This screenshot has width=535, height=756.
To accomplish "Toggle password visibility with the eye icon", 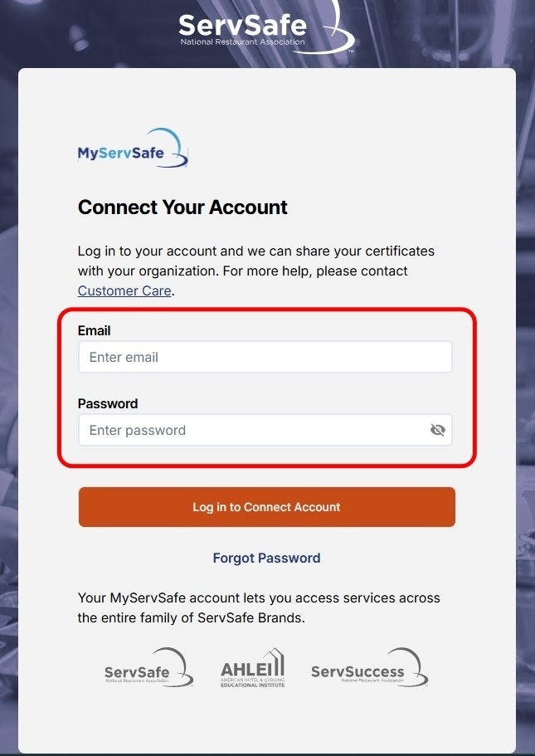I will click(438, 430).
